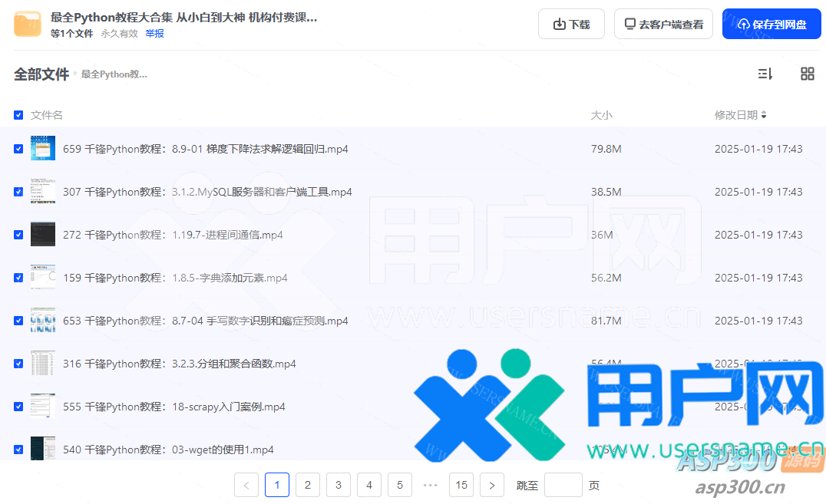
Task: Open file 272 进程间通信.mp4
Action: 173,235
